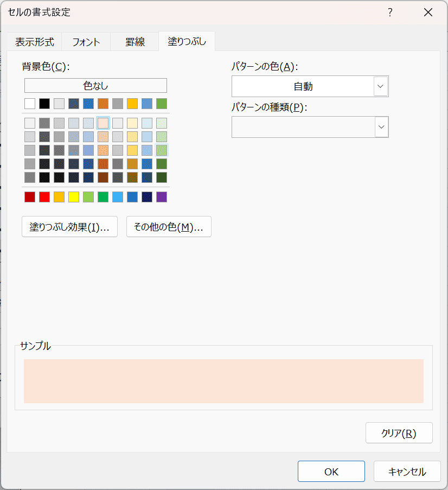Select the white swatch in theme colors
This screenshot has width=448, height=490.
point(30,104)
